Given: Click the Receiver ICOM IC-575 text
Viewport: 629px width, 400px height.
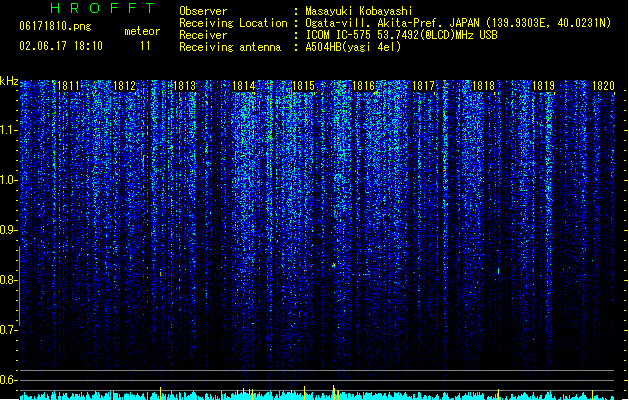Looking at the screenshot, I should (x=401, y=35).
